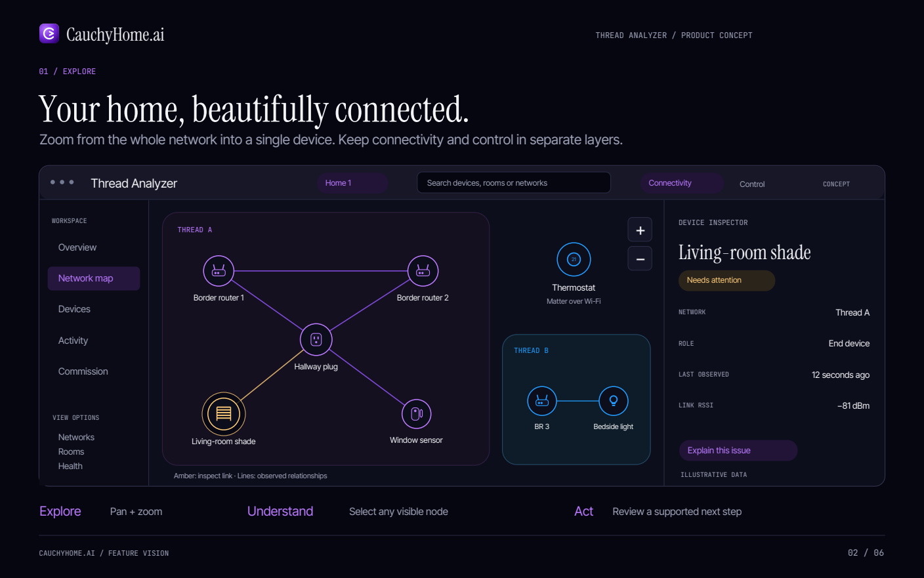
Task: Zoom in with the plus button
Action: 640,230
